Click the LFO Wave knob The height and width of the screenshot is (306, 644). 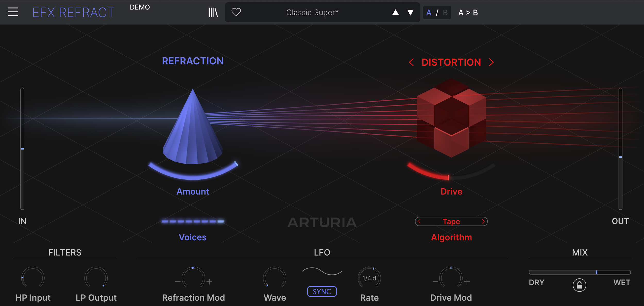(275, 277)
